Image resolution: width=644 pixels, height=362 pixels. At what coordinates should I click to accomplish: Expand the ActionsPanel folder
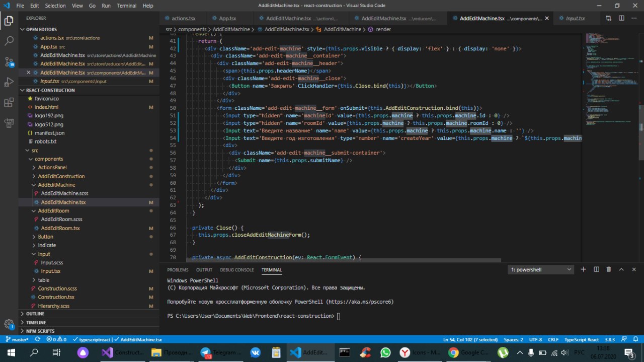click(52, 168)
